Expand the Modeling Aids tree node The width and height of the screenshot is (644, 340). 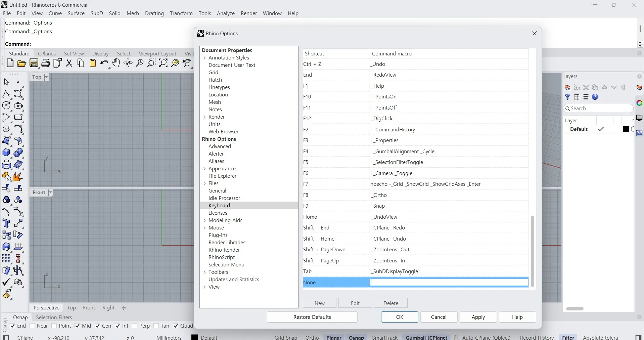(204, 220)
